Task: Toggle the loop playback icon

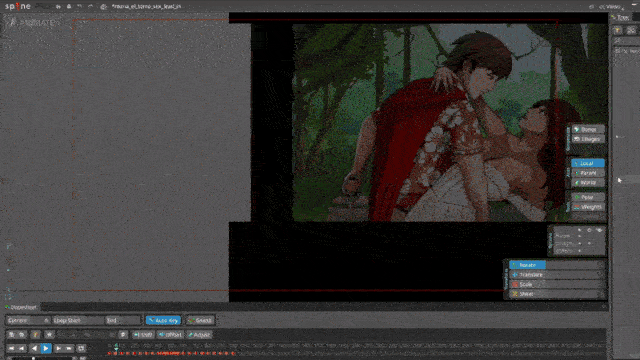Action: click(x=81, y=348)
